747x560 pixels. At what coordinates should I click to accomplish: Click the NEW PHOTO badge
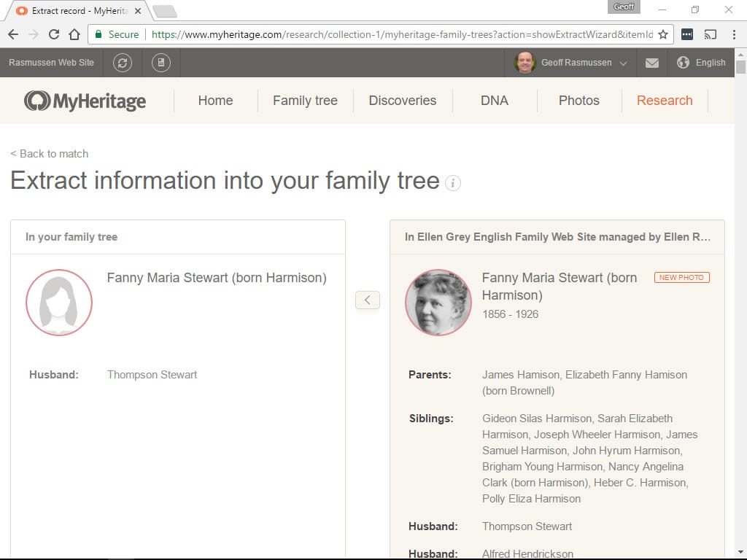(x=682, y=277)
